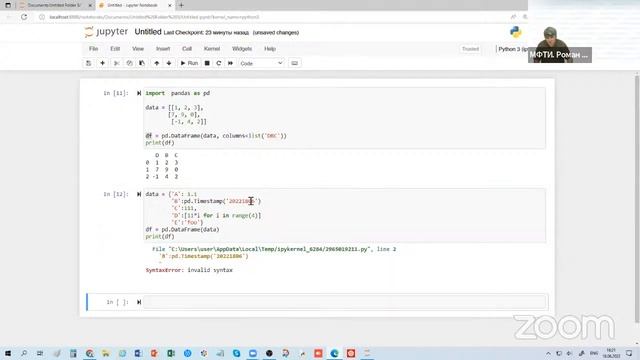Open the command palette keyboard icon
The image size is (640, 360).
click(294, 63)
